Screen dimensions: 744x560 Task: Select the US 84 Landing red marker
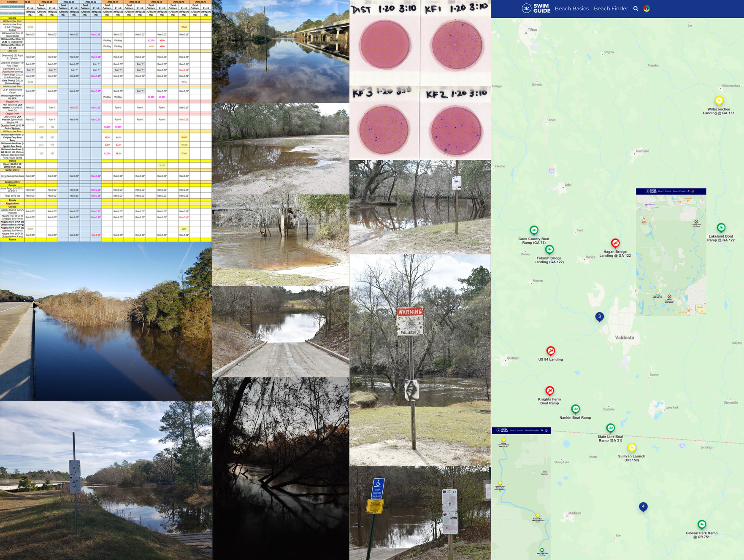coord(550,351)
